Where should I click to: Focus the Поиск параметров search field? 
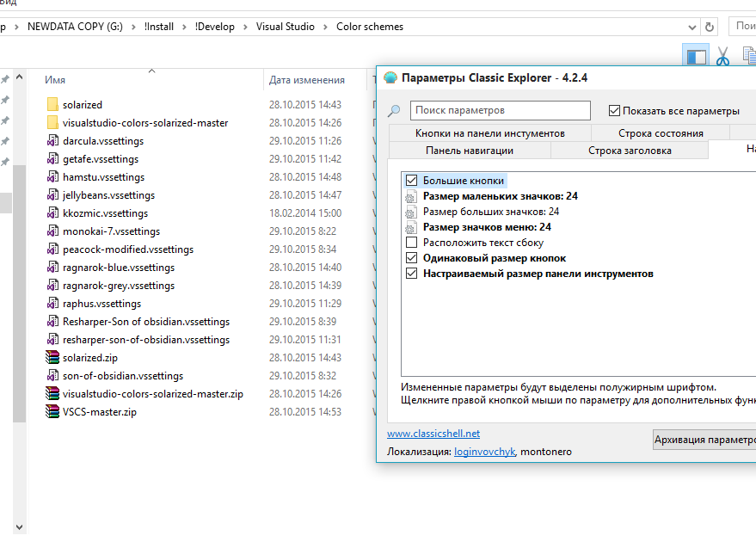pos(500,110)
